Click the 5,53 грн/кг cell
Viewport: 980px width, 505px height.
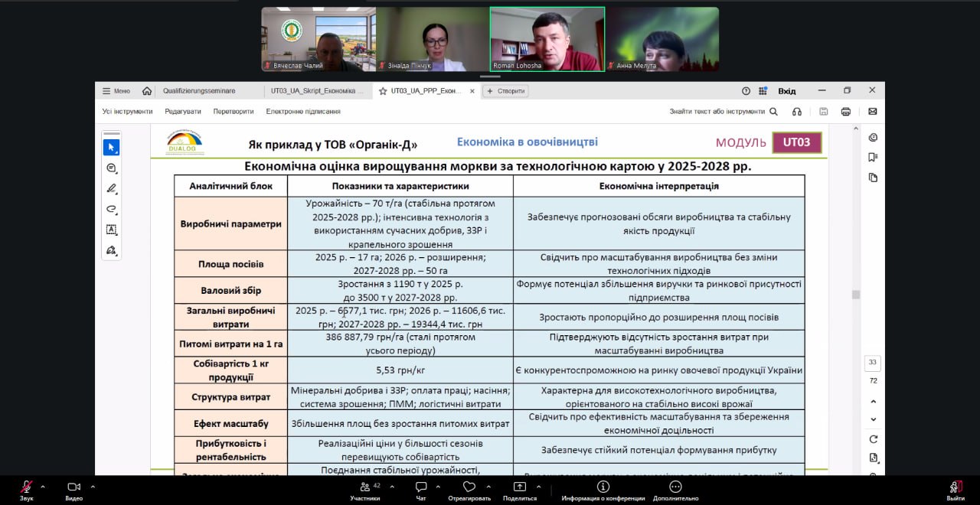pyautogui.click(x=400, y=370)
